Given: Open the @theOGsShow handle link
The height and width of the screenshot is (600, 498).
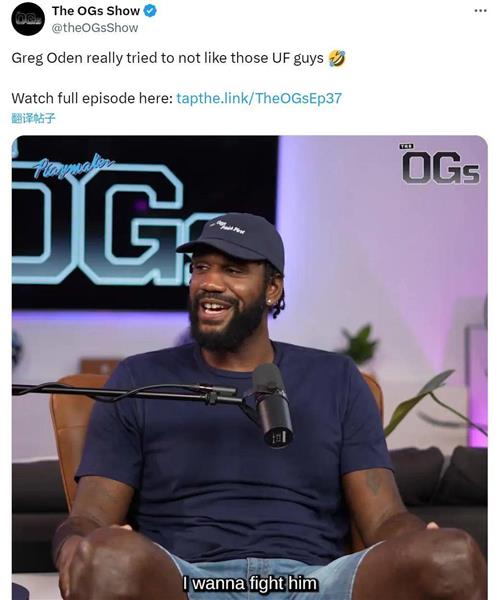Looking at the screenshot, I should pos(95,28).
